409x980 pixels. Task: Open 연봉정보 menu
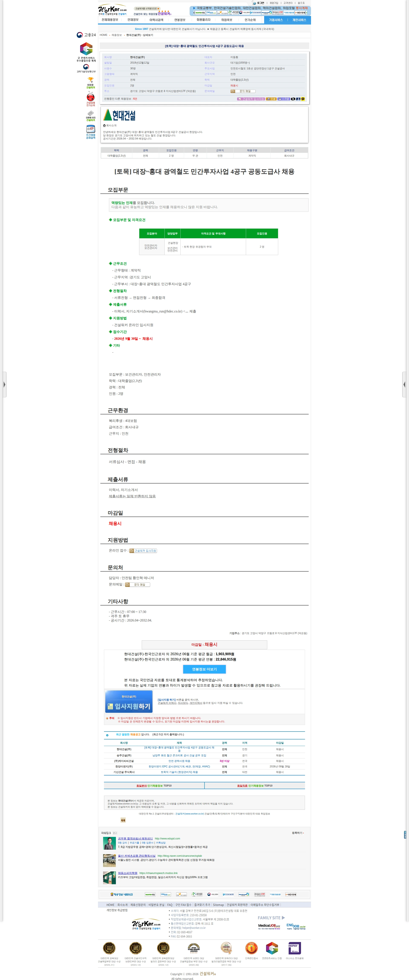(x=180, y=20)
